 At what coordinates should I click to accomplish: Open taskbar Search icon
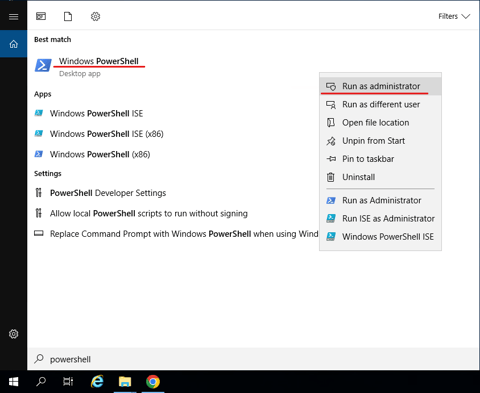point(41,382)
